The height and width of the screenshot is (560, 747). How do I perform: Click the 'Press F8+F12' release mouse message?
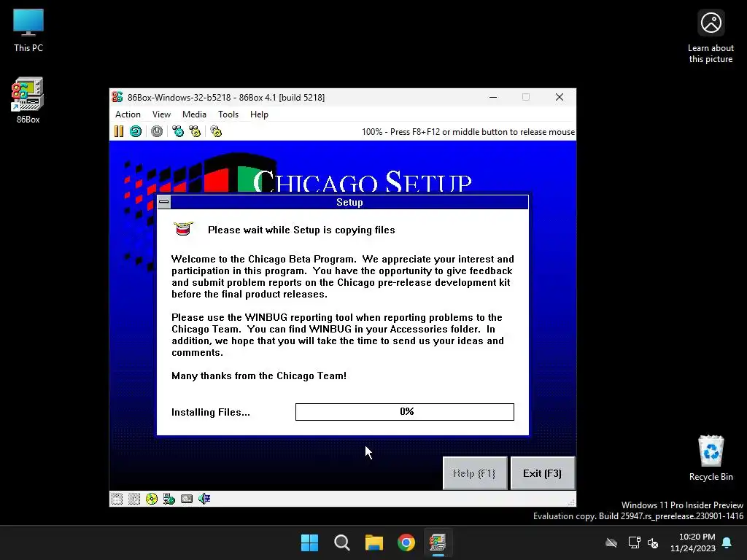pos(468,132)
